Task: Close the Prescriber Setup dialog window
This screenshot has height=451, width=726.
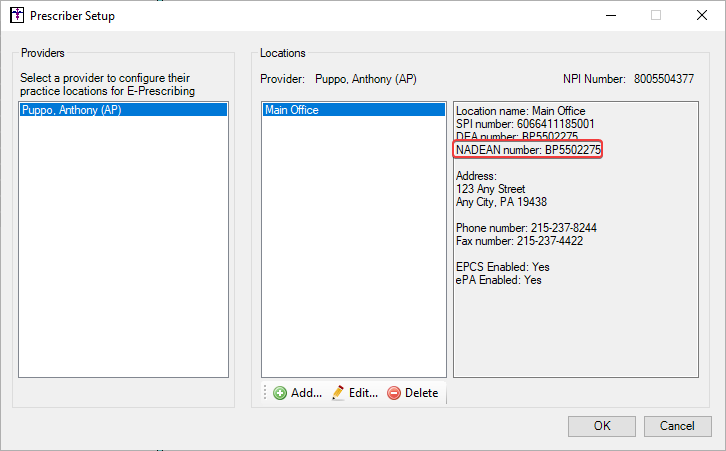Action: click(x=702, y=16)
